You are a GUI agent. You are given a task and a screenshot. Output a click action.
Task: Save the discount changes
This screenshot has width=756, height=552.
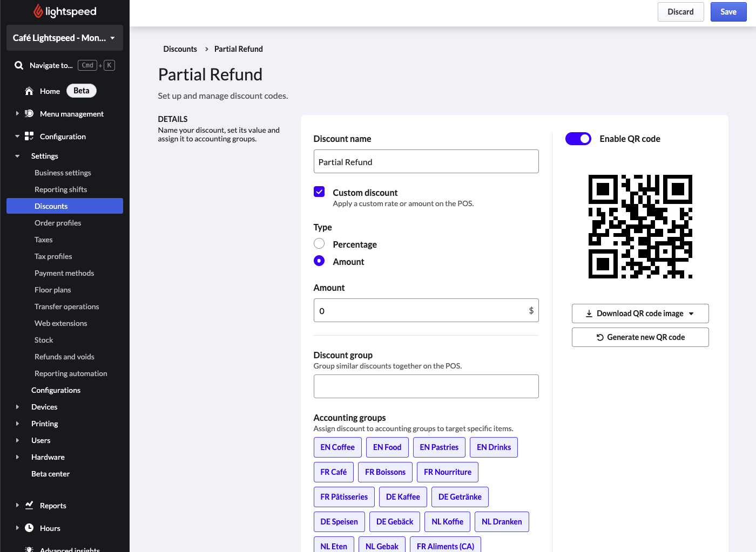[x=728, y=12]
